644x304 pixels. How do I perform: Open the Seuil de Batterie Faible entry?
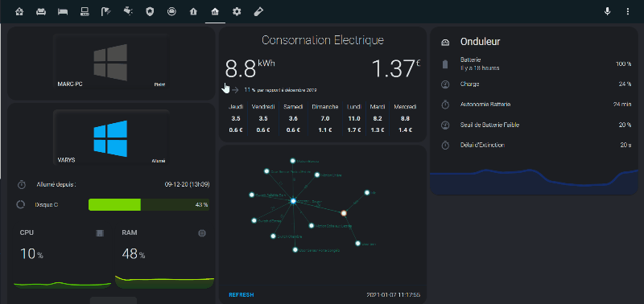point(535,125)
